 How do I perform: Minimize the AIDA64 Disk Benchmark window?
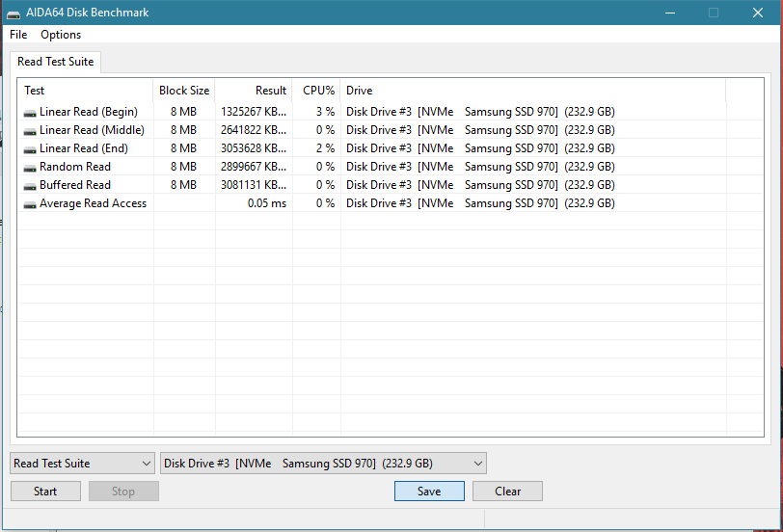pyautogui.click(x=670, y=13)
